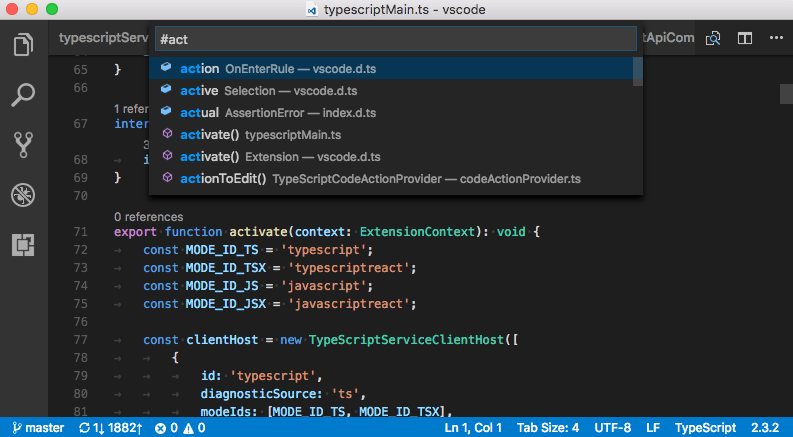Click the method icon beside activate() typescriptMain.ts
The image size is (793, 437).
[167, 134]
